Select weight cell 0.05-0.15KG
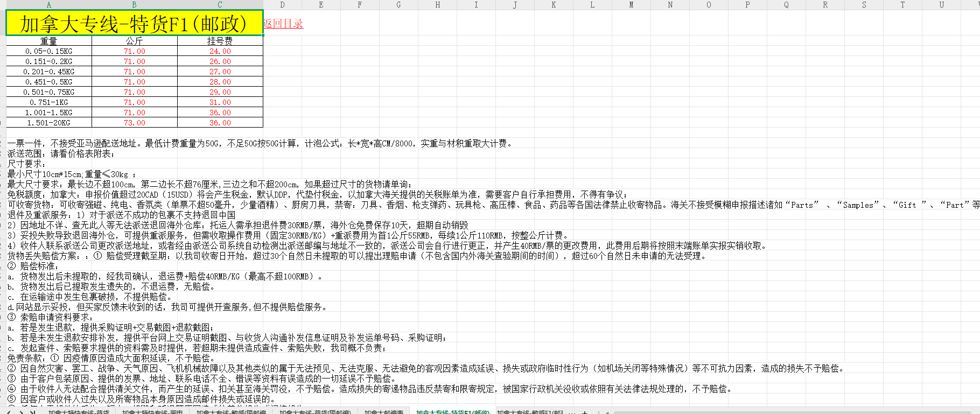Image resolution: width=980 pixels, height=414 pixels. click(49, 51)
